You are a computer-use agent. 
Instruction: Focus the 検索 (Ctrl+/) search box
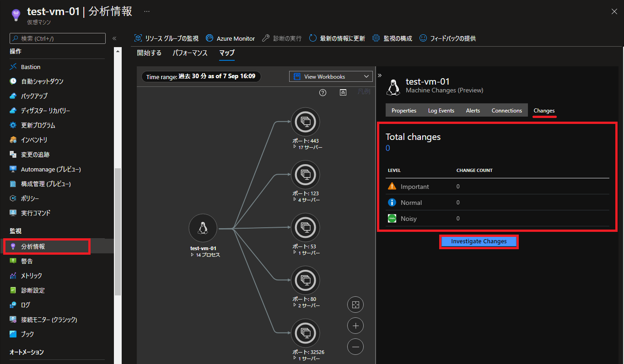58,38
